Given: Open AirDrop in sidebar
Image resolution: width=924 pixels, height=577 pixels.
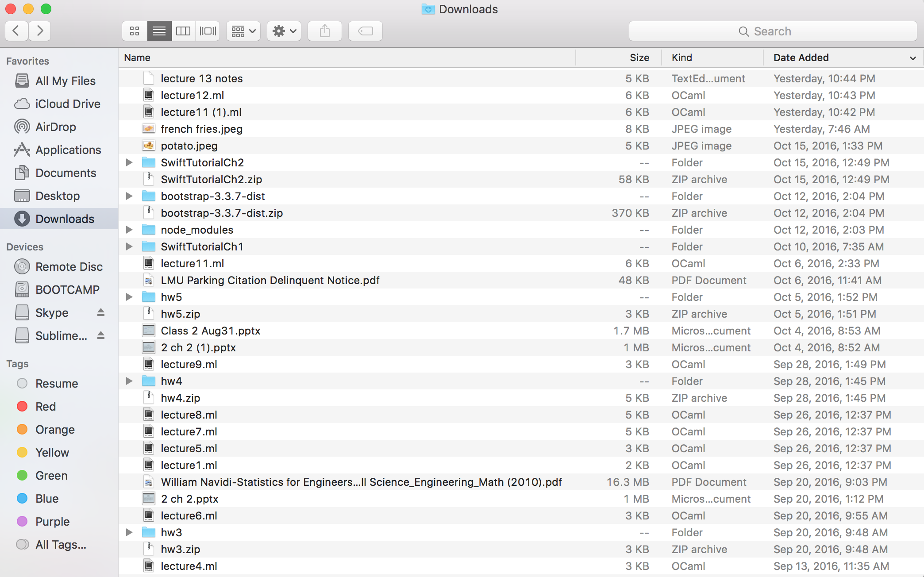Looking at the screenshot, I should pyautogui.click(x=59, y=127).
